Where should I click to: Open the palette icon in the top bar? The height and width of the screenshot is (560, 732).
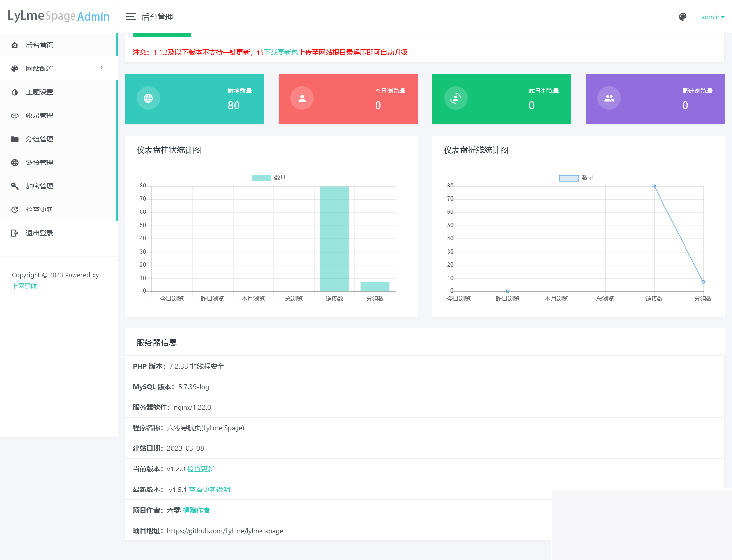pos(683,16)
